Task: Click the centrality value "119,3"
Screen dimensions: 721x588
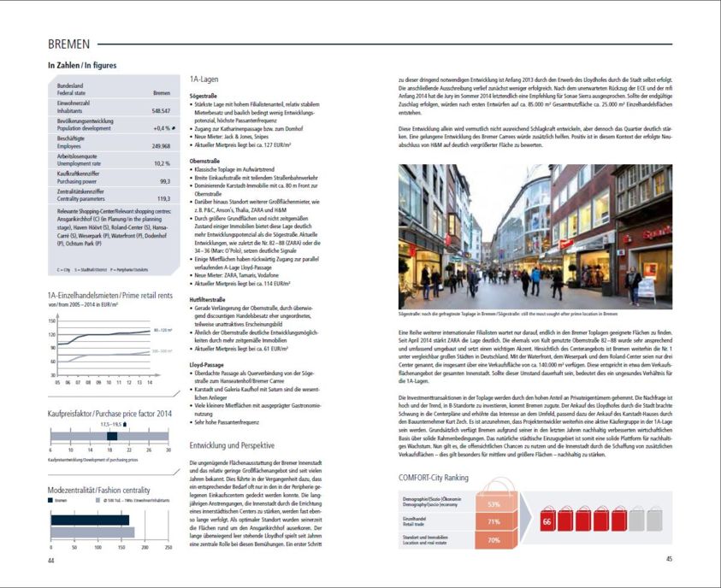Action: [163, 199]
